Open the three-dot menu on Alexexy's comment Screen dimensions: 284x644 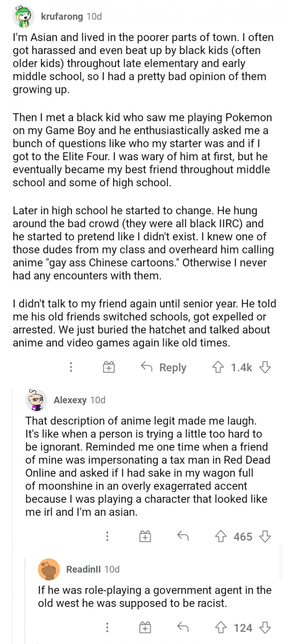(x=107, y=536)
